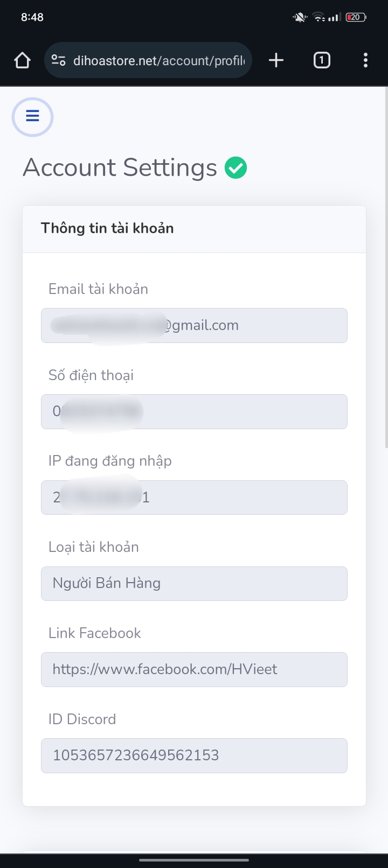Click the Số điện thoại field
This screenshot has height=868, width=388.
click(x=194, y=411)
